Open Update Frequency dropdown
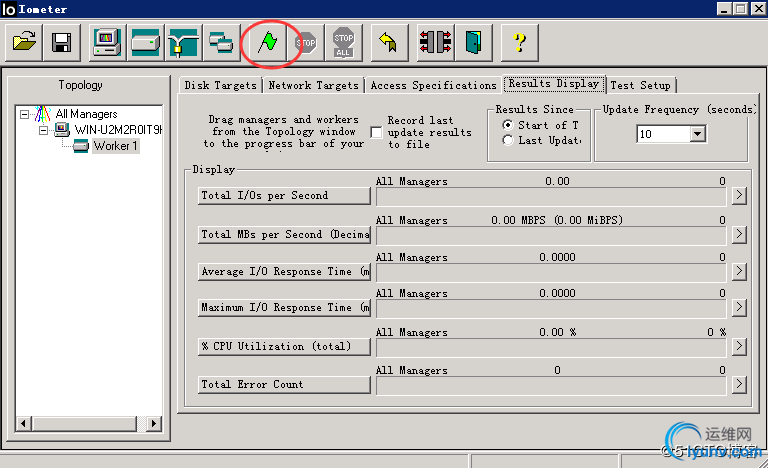Image resolution: width=768 pixels, height=468 pixels. click(x=698, y=134)
